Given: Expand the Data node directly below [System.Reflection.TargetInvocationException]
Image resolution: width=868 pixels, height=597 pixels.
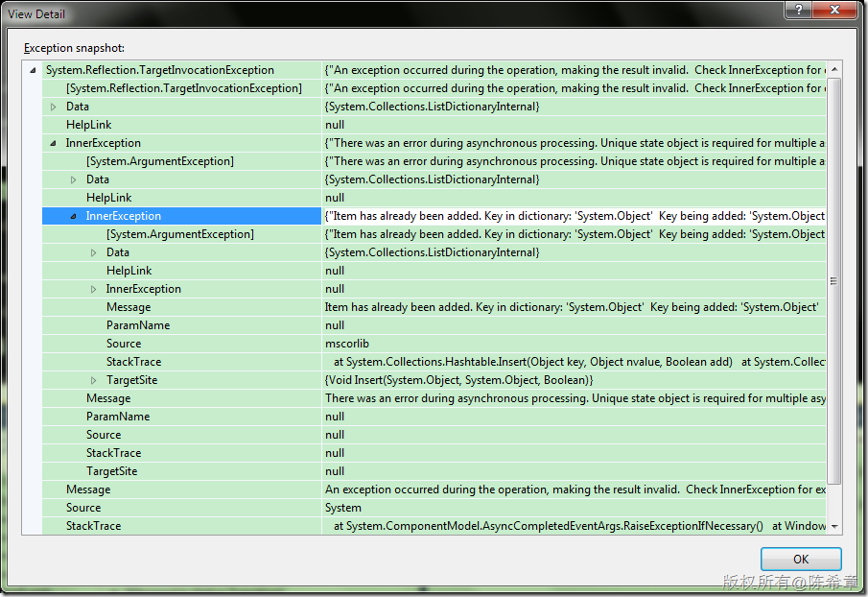Looking at the screenshot, I should (x=54, y=107).
